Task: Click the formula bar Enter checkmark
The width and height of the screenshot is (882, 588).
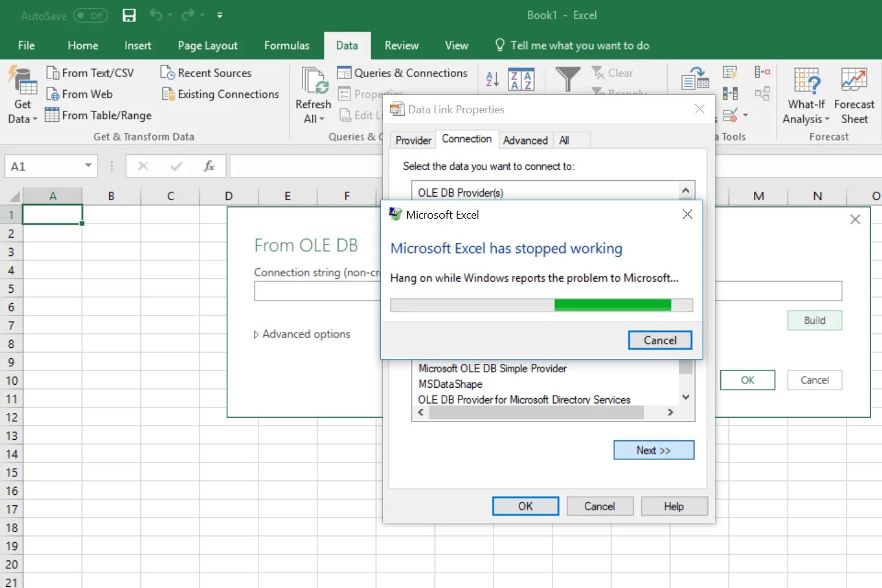Action: [176, 166]
